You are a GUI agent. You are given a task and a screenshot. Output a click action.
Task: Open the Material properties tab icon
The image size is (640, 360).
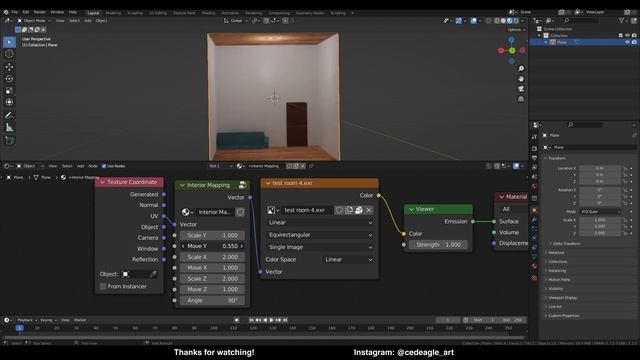[534, 267]
